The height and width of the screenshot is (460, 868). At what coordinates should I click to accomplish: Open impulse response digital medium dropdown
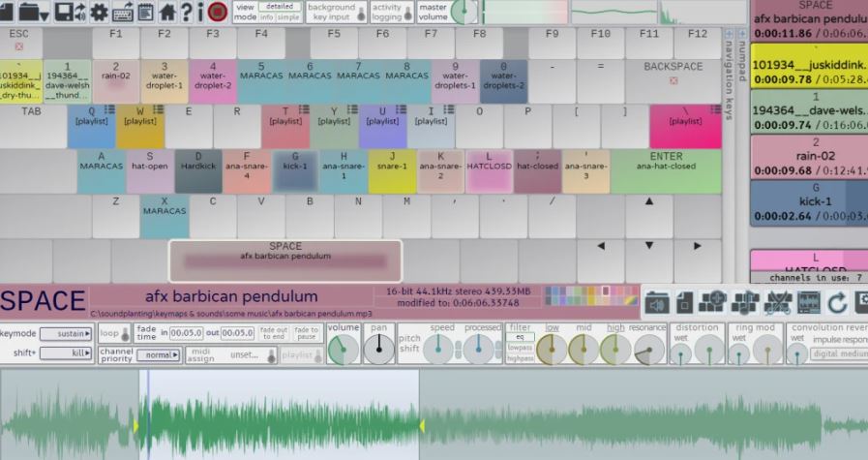click(x=839, y=353)
